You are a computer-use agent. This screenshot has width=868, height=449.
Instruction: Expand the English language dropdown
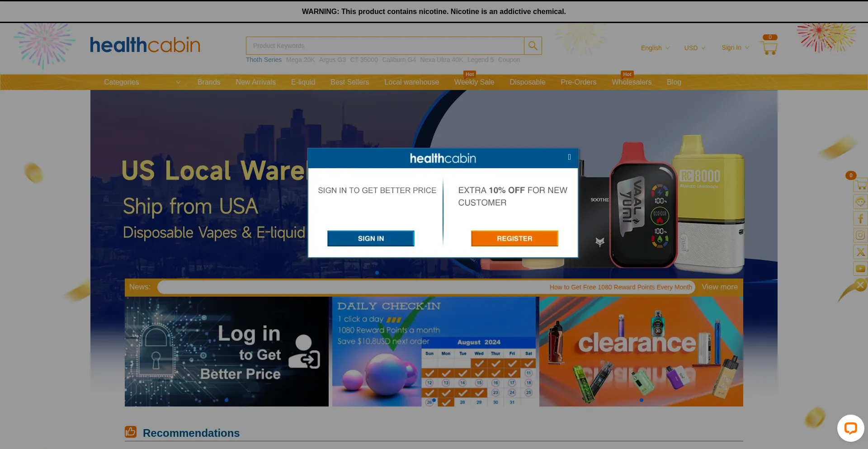[x=655, y=48]
